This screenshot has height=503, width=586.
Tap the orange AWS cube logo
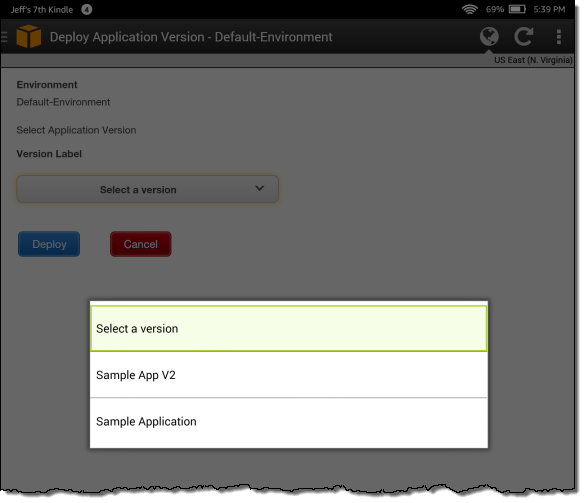pos(29,37)
